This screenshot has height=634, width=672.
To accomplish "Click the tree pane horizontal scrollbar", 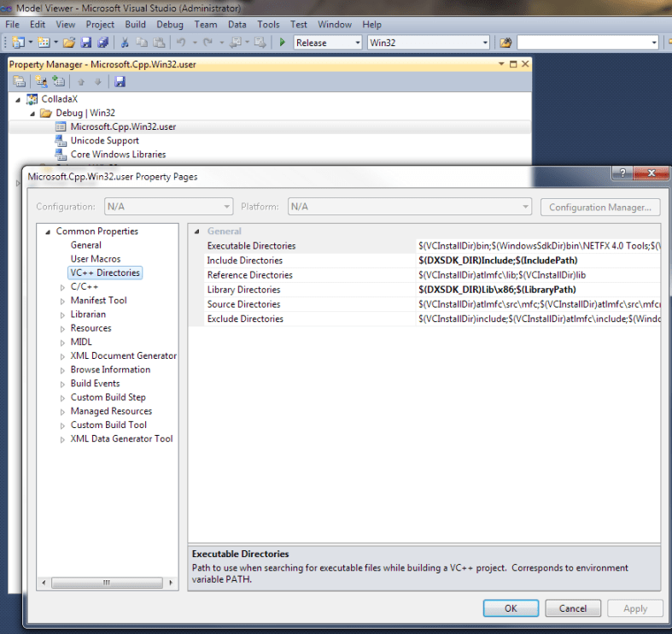I will click(108, 583).
